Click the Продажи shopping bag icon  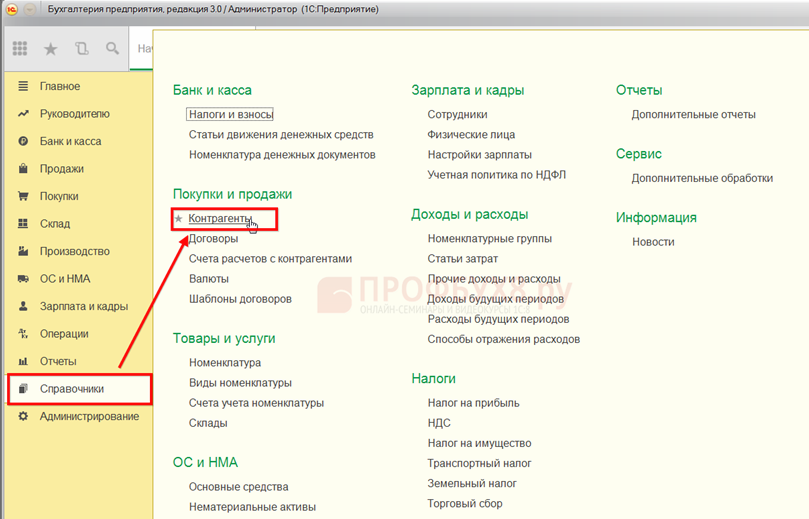click(x=23, y=169)
